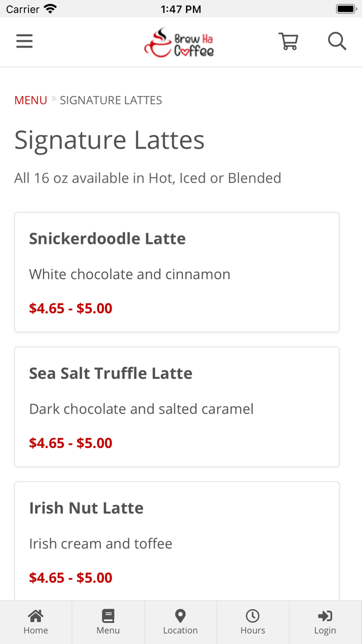Tap the Irish Nut Latte price range

(x=70, y=578)
